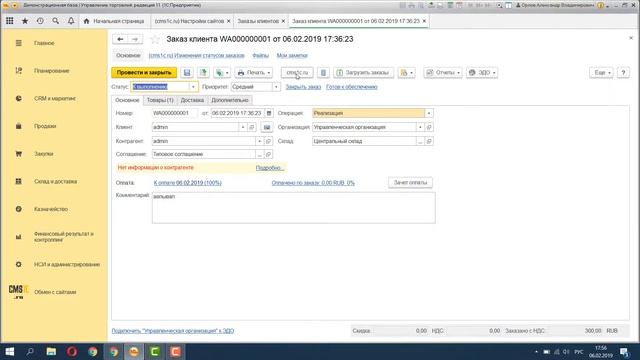
Task: Click the Номер field WA000000001
Action: pos(175,113)
